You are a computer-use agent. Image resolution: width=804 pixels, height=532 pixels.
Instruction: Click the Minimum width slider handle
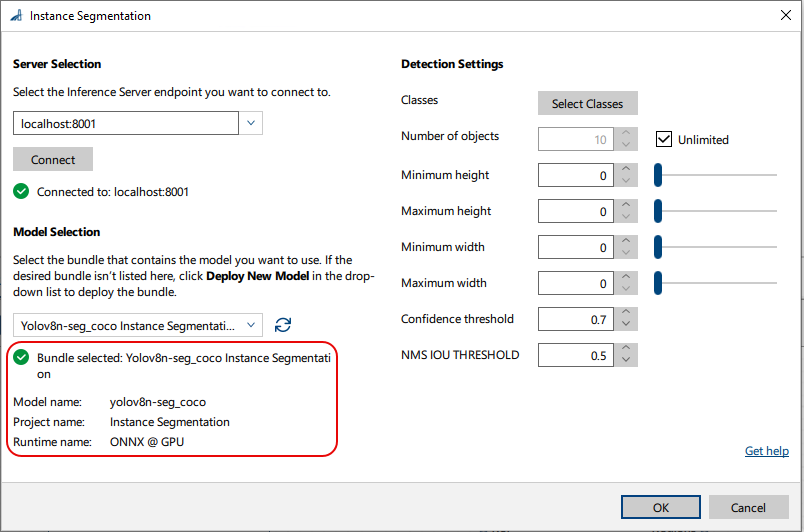click(658, 247)
